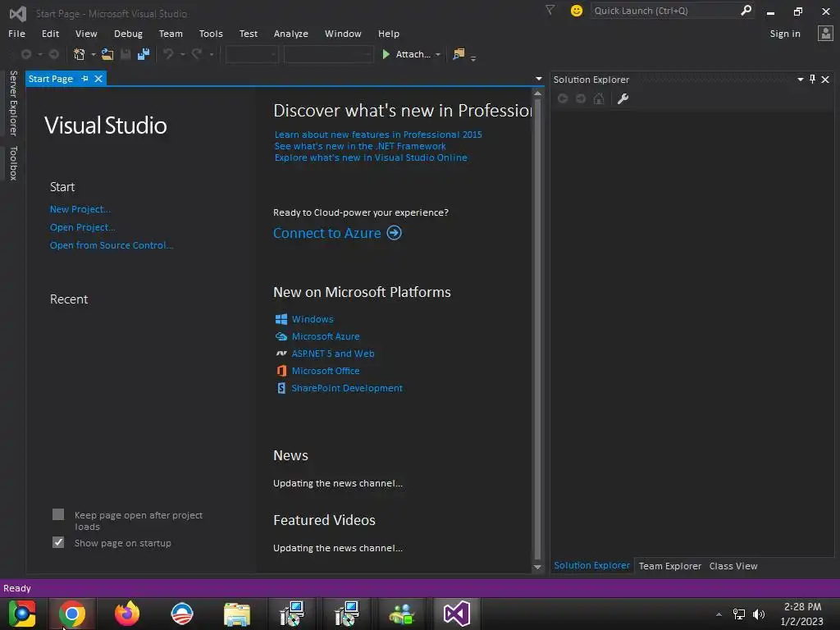Close the Start Page tab
840x630 pixels.
pos(98,79)
